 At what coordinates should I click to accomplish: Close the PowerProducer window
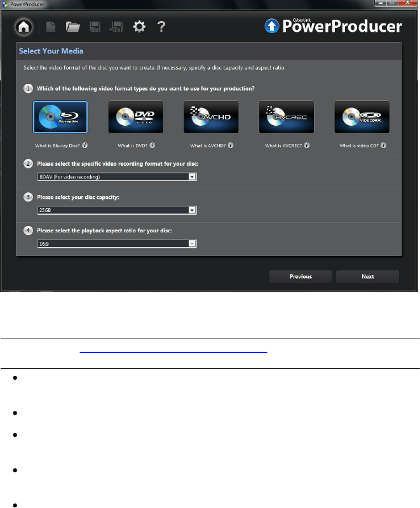[x=407, y=3]
